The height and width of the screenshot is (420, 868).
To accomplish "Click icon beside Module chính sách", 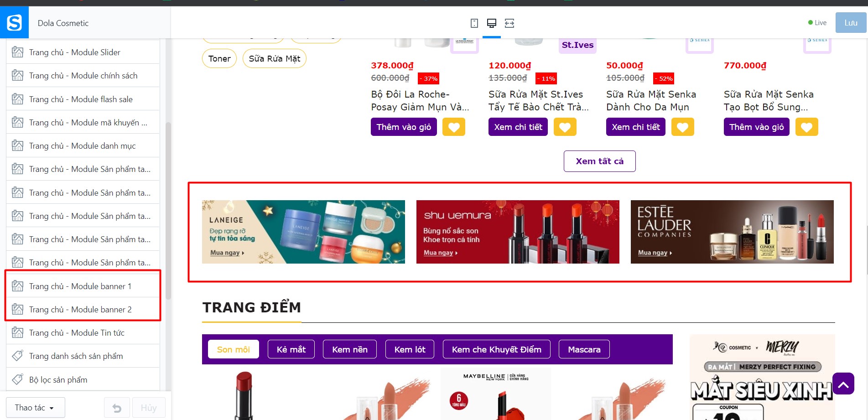I will [x=18, y=76].
